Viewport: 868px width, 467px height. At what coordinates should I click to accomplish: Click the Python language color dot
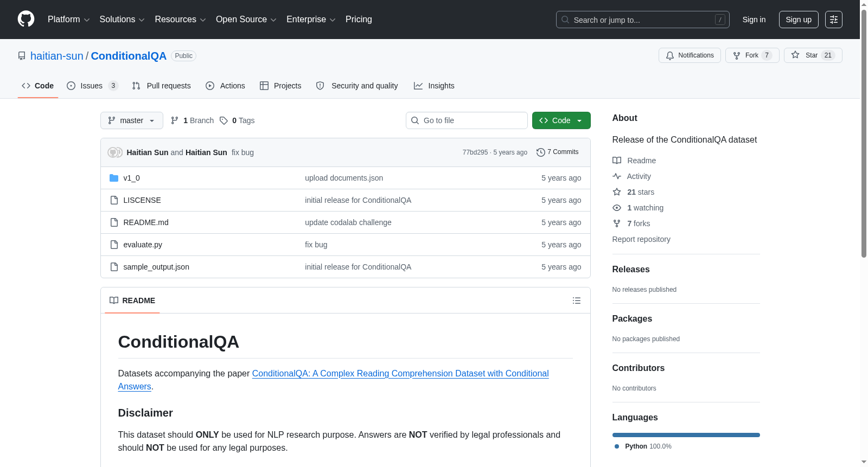[x=617, y=446]
